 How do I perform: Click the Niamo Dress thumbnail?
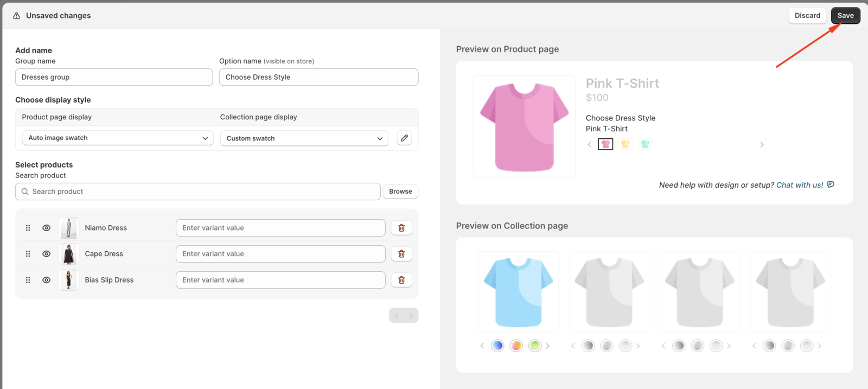coord(68,228)
